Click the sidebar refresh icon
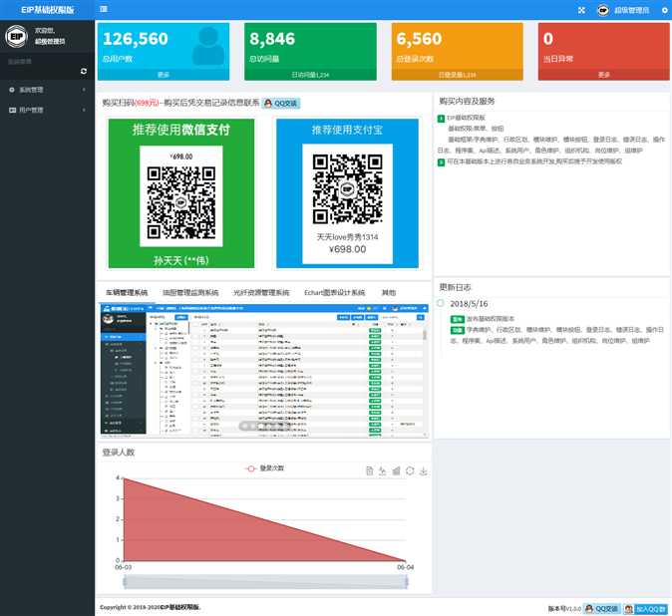 [84, 71]
